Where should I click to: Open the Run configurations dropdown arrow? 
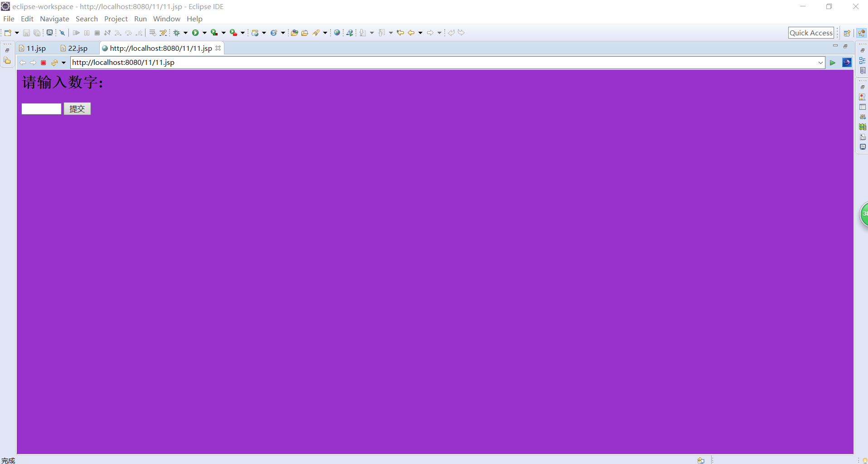tap(204, 32)
